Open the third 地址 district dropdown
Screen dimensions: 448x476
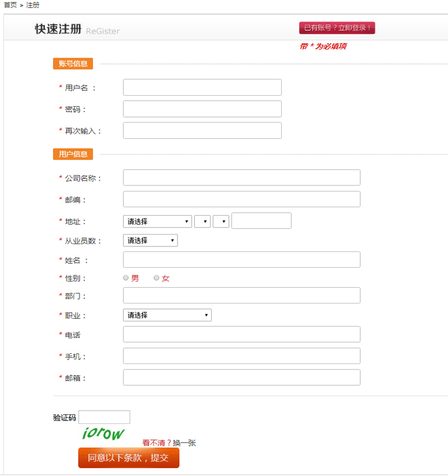pyautogui.click(x=221, y=221)
